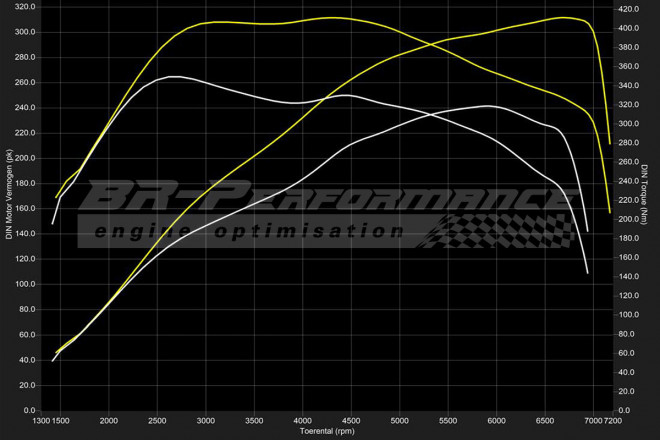Screen dimensions: 660x440
Task: Click the white torque curve peak near 2700 rpm
Action: point(173,77)
